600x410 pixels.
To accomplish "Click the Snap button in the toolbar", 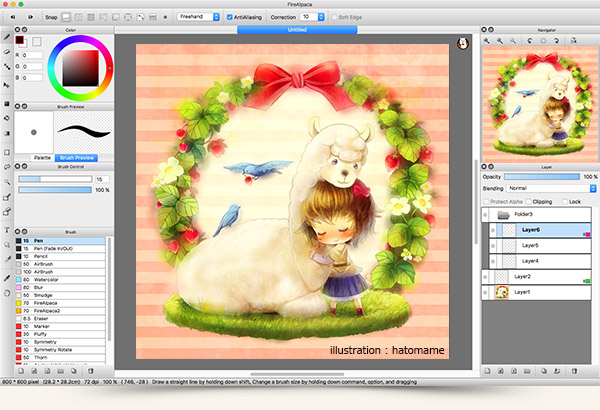I will (x=52, y=17).
